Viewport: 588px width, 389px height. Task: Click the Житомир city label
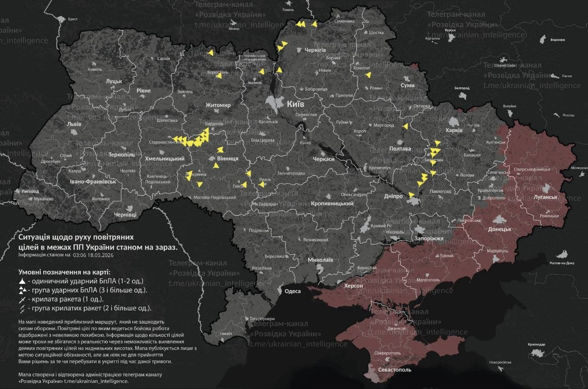tap(218, 105)
